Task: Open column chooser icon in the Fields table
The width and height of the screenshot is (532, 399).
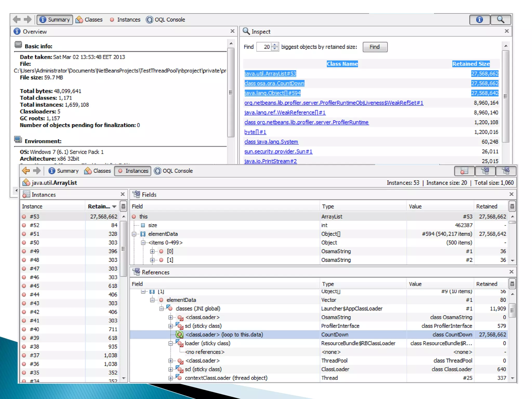Action: [512, 207]
